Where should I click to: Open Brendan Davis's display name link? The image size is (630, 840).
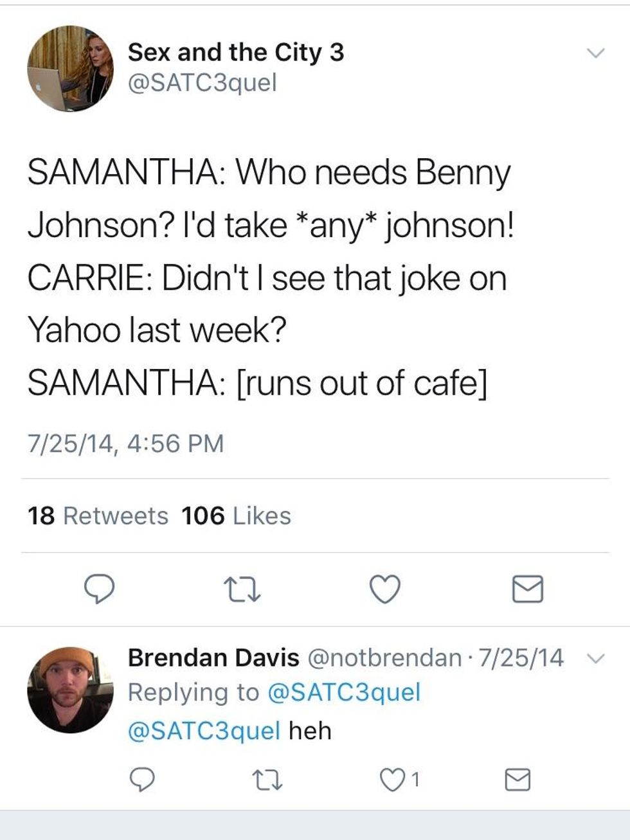tap(213, 657)
